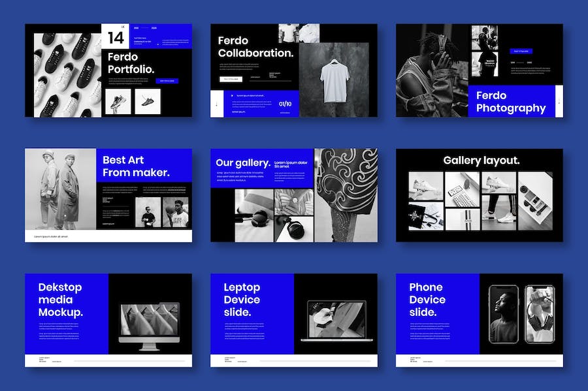The image size is (588, 391).
Task: Click the 01/10 page counter
Action: point(286,104)
